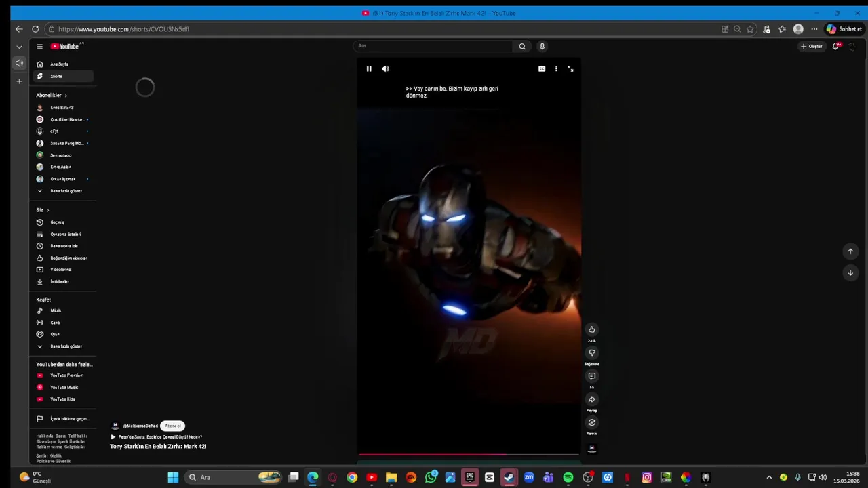Image resolution: width=868 pixels, height=488 pixels.
Task: Go to the next Short
Action: pos(850,272)
